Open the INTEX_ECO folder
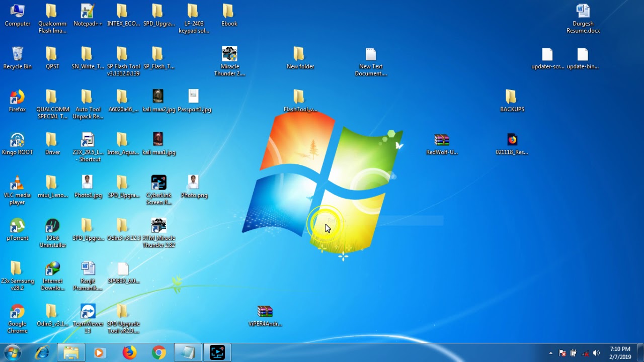This screenshot has width=644, height=362. [x=123, y=15]
